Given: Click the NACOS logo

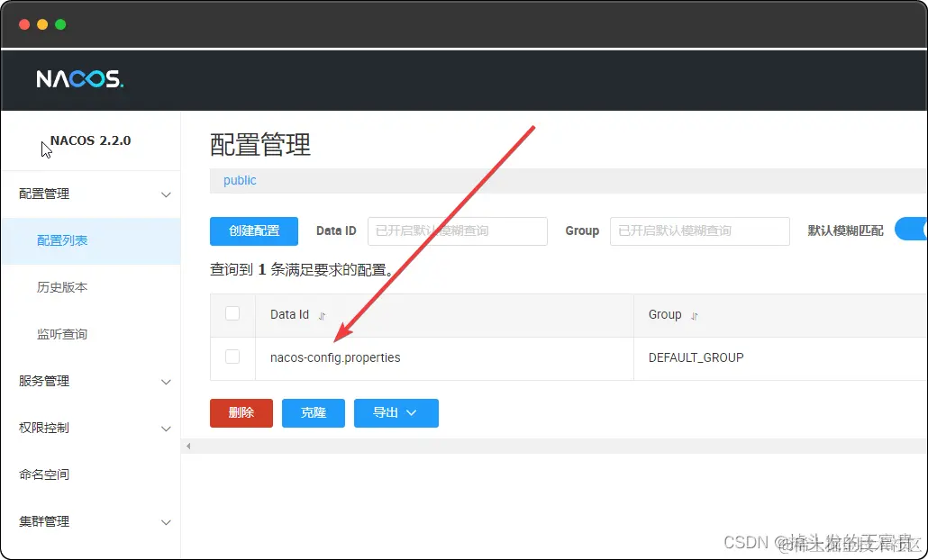Looking at the screenshot, I should 79,79.
